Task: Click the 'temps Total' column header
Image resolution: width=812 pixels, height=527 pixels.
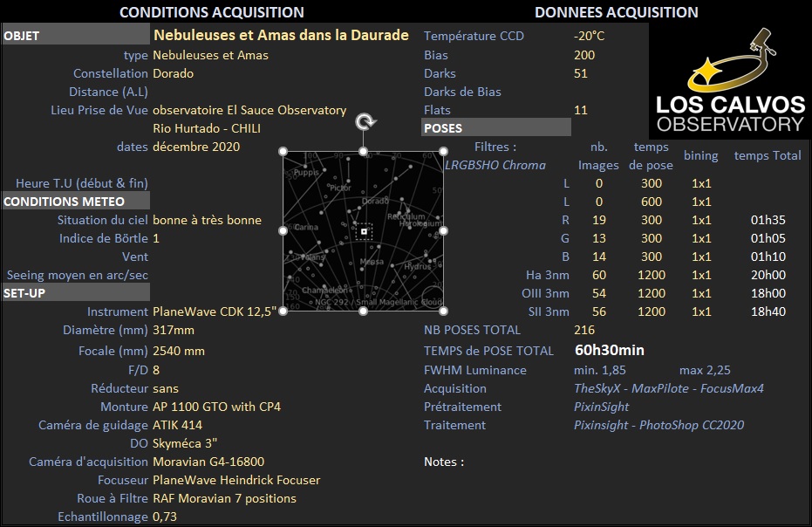Action: (x=768, y=155)
